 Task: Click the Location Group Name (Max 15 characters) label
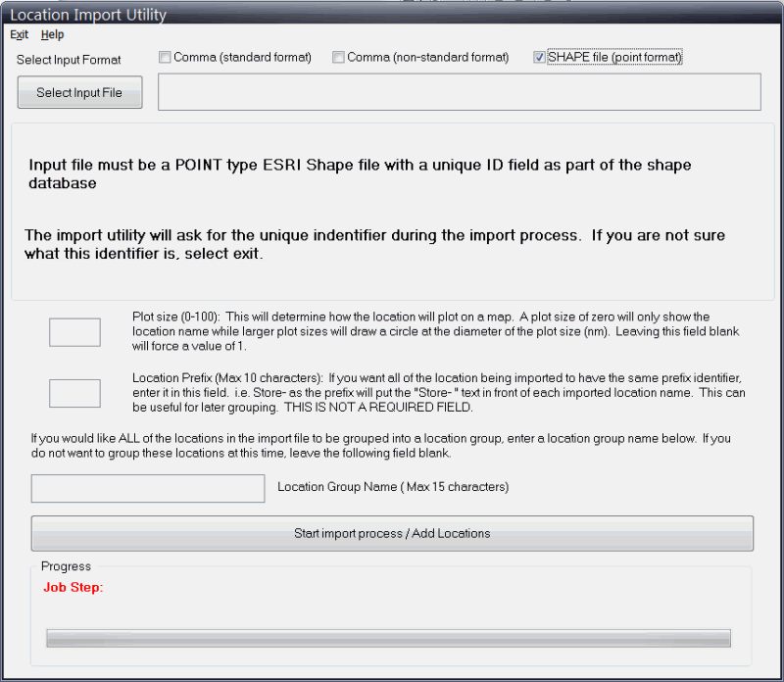coord(393,487)
